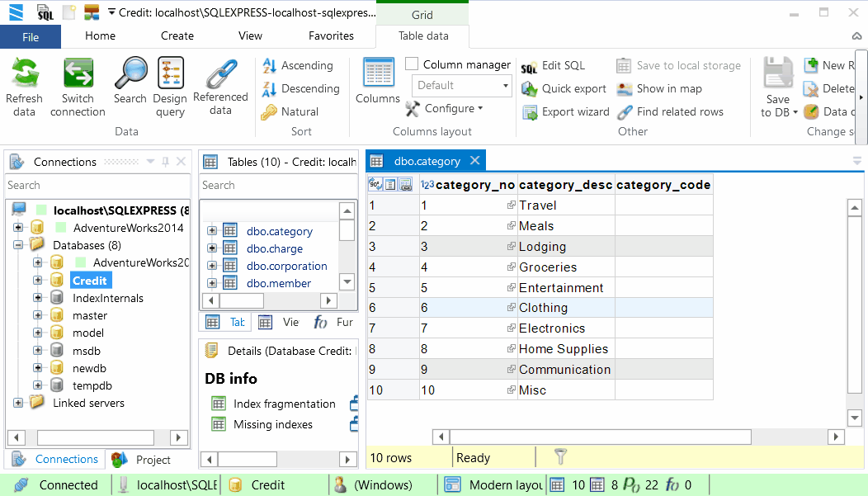The width and height of the screenshot is (868, 496).
Task: Check the Column manager checkbox
Action: [x=411, y=63]
